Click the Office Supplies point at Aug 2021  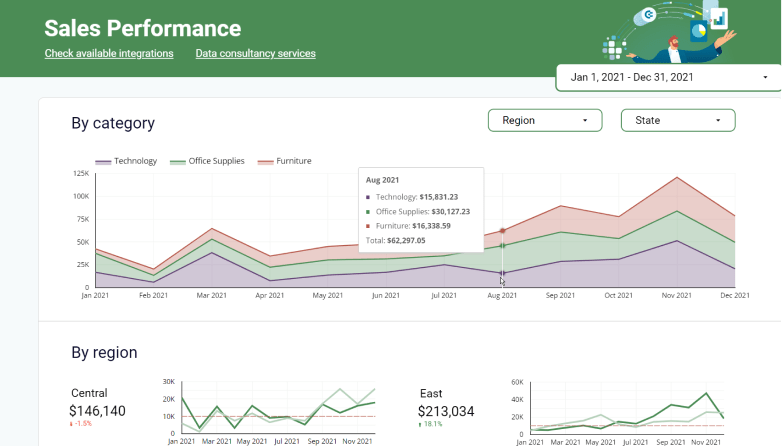coord(502,245)
